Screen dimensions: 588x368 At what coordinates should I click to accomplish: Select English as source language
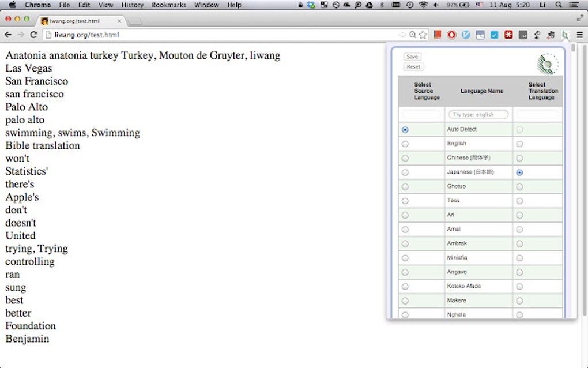[405, 144]
